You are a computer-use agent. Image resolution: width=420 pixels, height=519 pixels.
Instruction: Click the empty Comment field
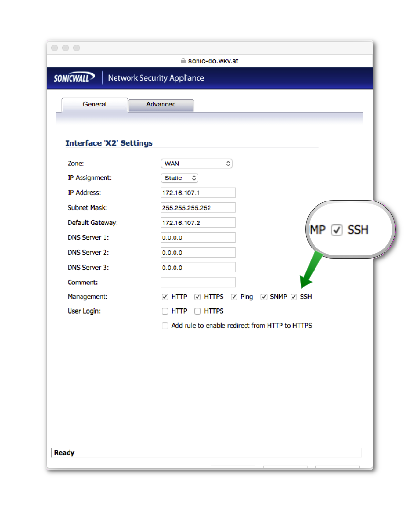[198, 282]
